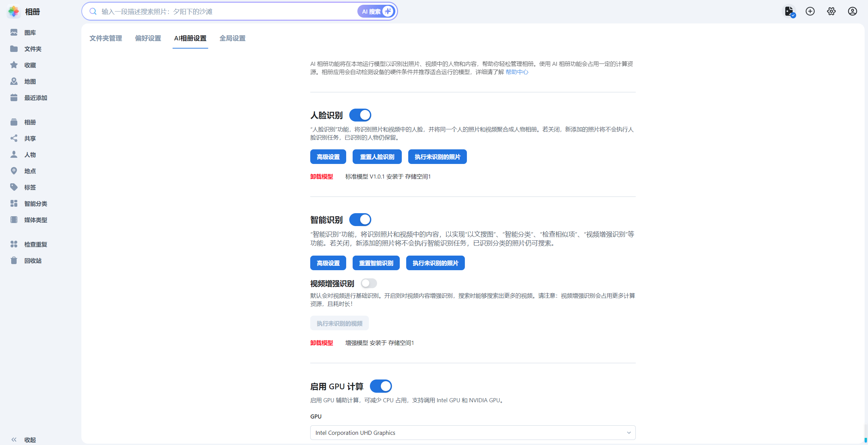868x445 pixels.
Task: Click the 智能分类 smart category icon
Action: (14, 204)
